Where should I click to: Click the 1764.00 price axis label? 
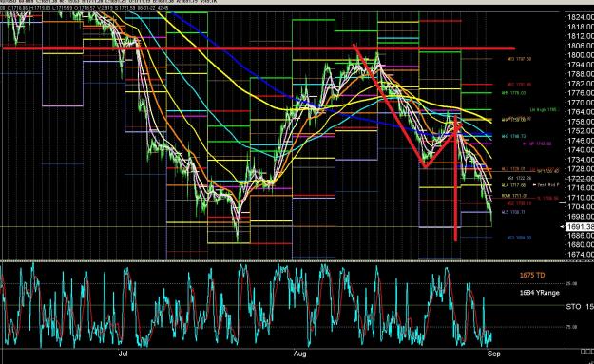[581, 112]
